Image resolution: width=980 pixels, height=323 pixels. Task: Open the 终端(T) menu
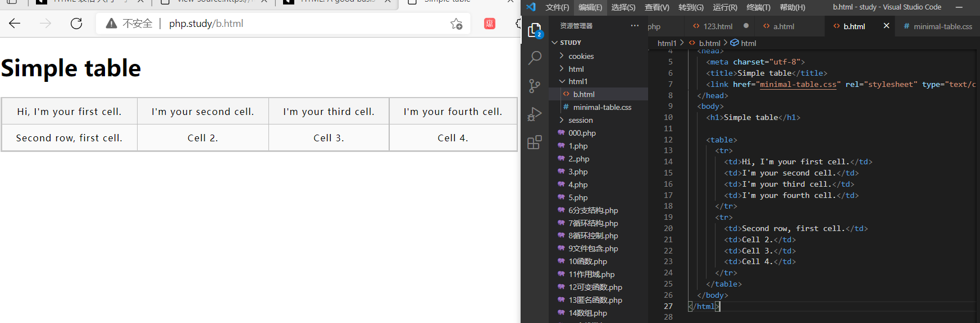[759, 7]
